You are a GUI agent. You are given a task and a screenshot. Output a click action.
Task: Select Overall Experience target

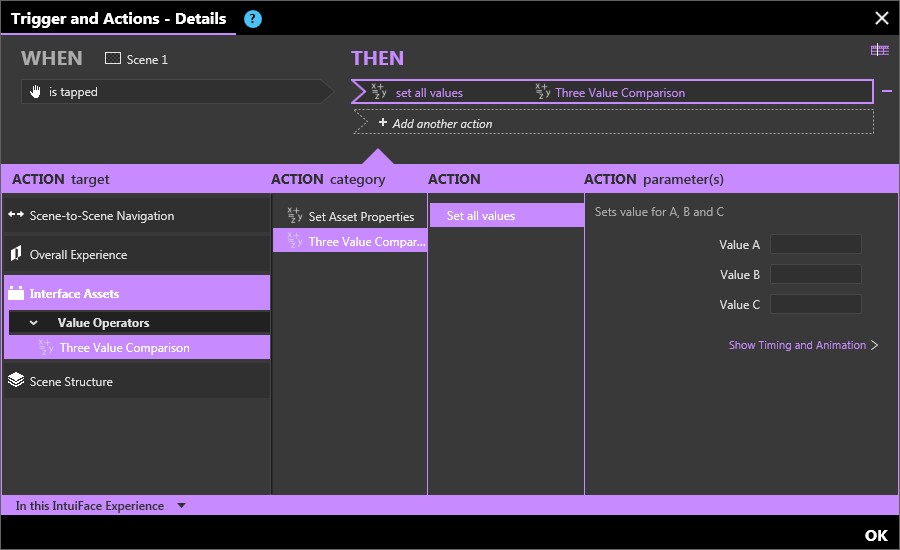[137, 254]
